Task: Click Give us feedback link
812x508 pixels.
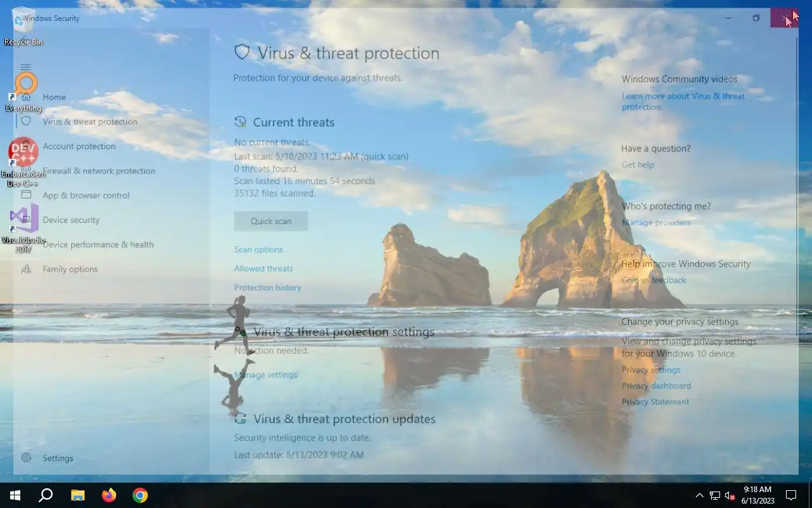Action: point(654,280)
